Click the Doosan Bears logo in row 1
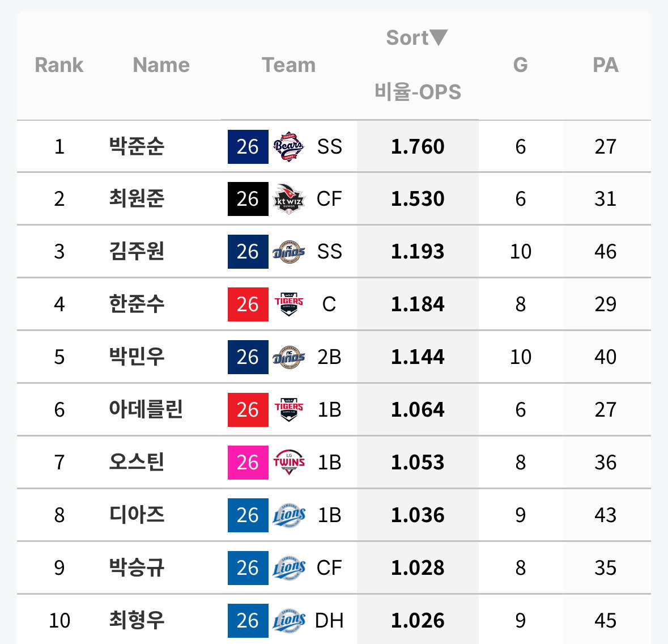The width and height of the screenshot is (668, 644). pyautogui.click(x=288, y=147)
